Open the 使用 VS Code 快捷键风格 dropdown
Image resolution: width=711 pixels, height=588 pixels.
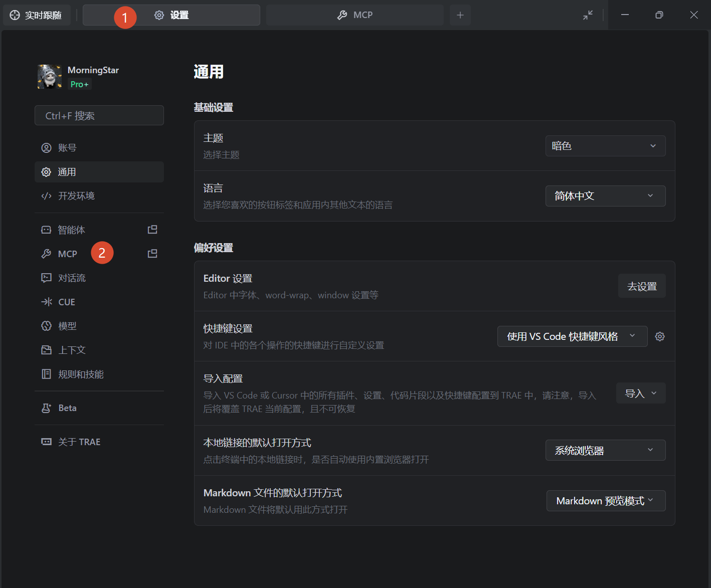[x=572, y=336]
